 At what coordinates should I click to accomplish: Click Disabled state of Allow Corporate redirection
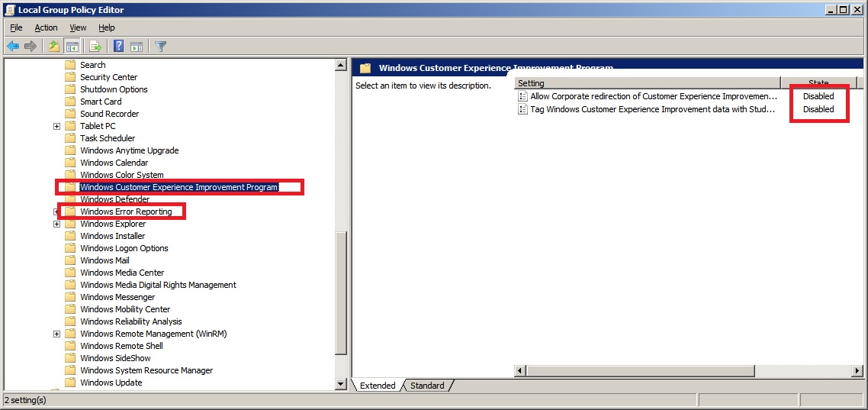click(818, 96)
